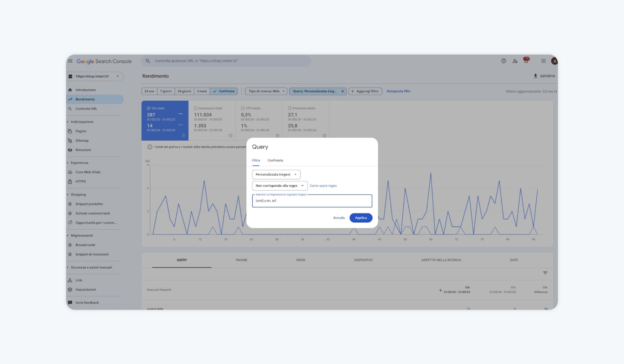Click the Esporta download icon
The width and height of the screenshot is (624, 364).
535,76
